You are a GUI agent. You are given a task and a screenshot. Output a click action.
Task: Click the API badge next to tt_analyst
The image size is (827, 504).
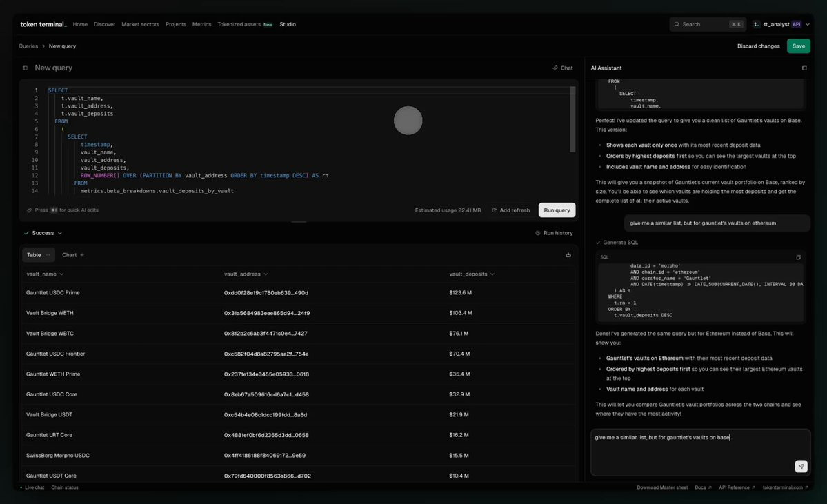[797, 24]
